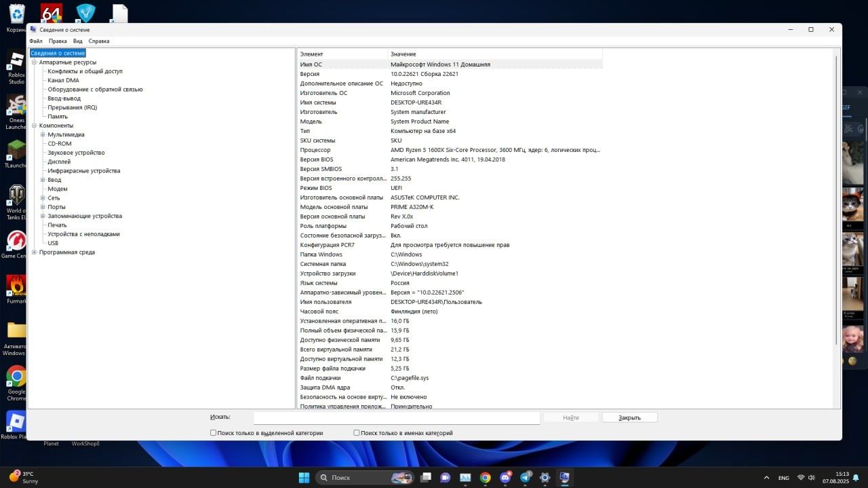Image resolution: width=868 pixels, height=488 pixels.
Task: Click the taskbar Поиск search box
Action: (x=366, y=477)
